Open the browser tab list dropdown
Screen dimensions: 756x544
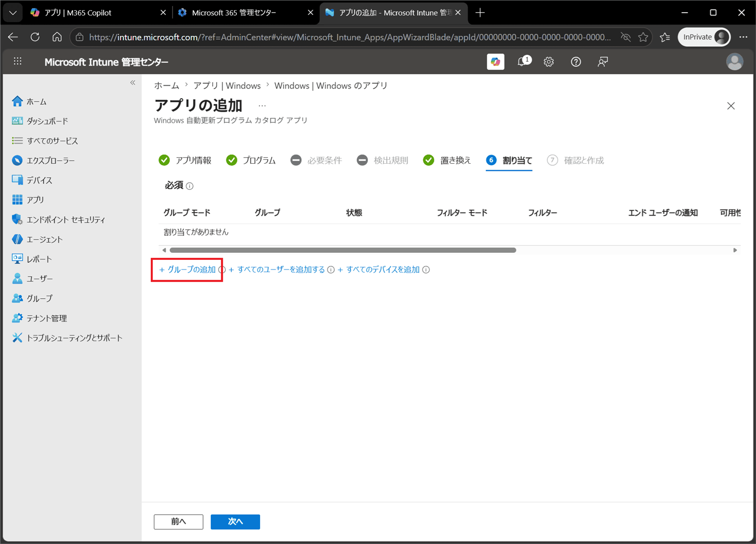(x=13, y=13)
